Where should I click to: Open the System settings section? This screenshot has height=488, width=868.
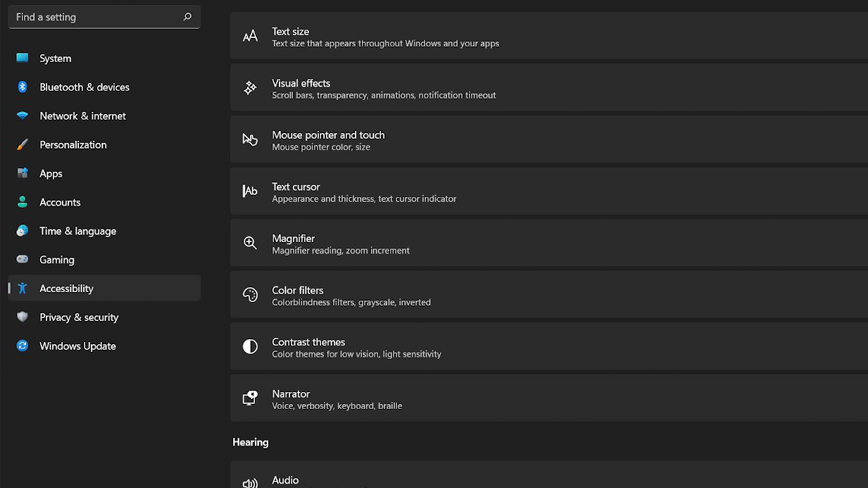coord(56,58)
